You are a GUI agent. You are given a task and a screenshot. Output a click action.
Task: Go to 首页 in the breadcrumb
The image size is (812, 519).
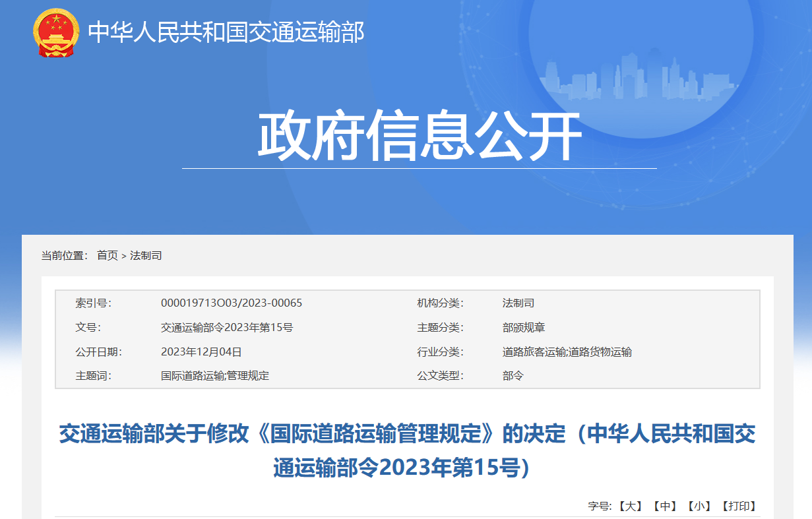pos(107,255)
